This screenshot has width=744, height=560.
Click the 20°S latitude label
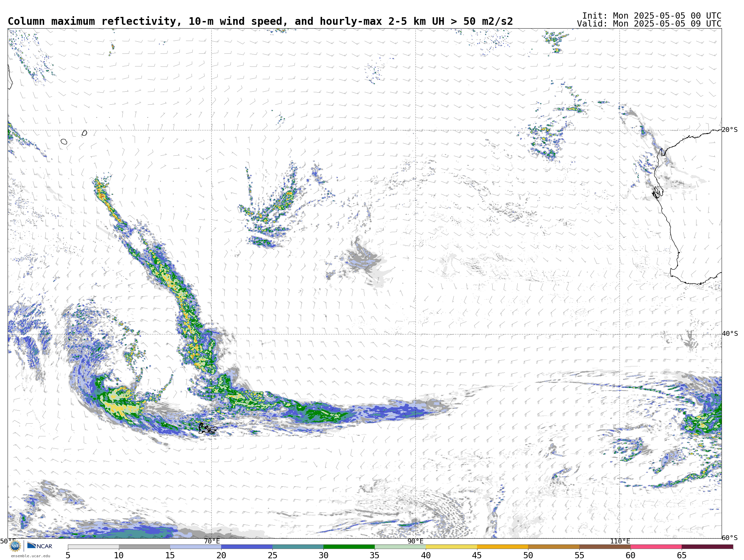[x=730, y=130]
